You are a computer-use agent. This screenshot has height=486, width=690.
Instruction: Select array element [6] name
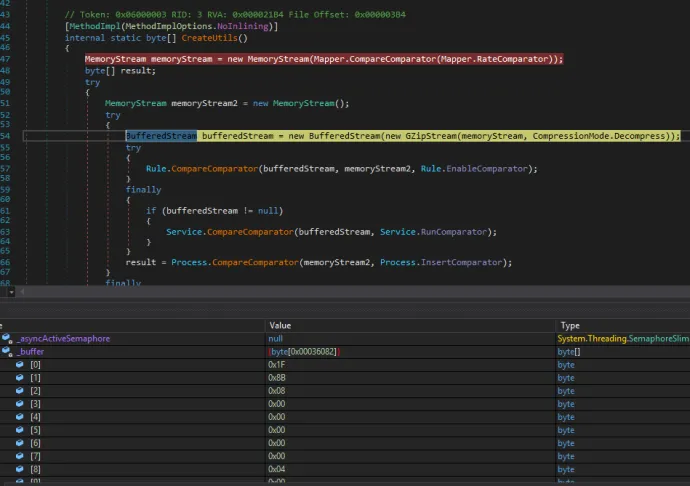[35, 443]
